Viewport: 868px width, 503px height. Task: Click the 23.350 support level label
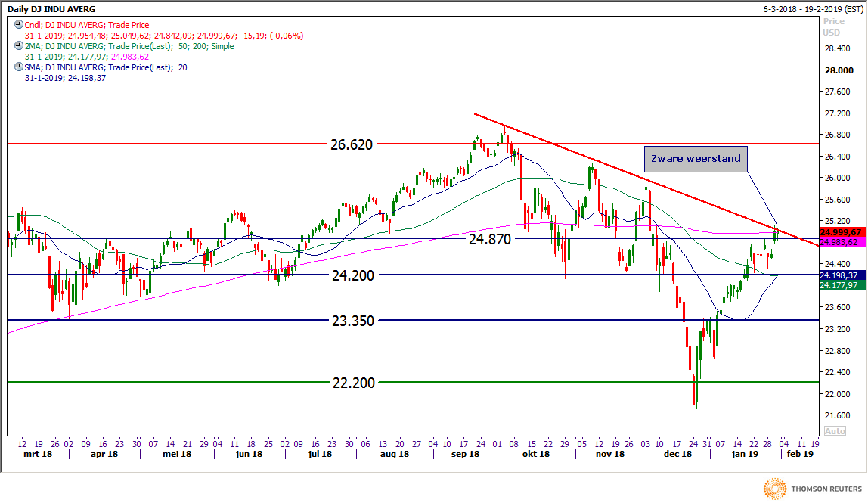click(x=354, y=321)
